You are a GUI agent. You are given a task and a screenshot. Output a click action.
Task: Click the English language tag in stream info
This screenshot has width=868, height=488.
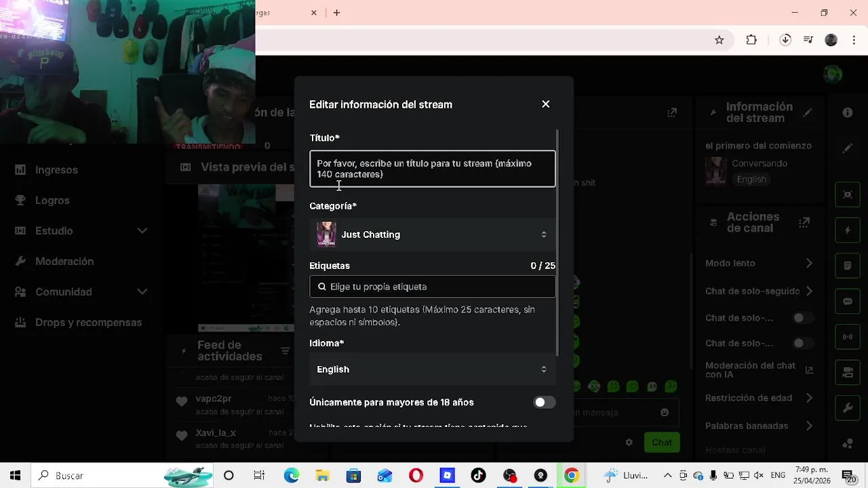[x=751, y=179]
